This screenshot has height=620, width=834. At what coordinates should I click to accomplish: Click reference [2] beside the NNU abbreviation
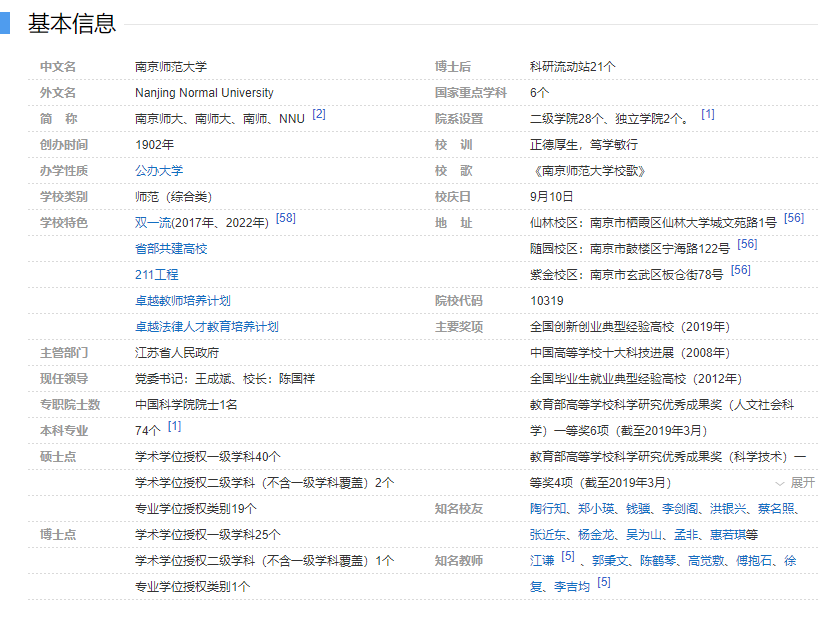click(x=319, y=115)
